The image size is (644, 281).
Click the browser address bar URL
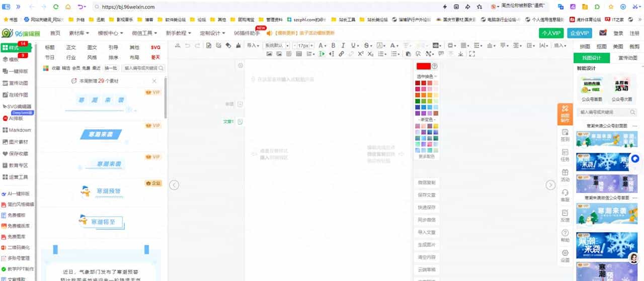click(x=128, y=7)
